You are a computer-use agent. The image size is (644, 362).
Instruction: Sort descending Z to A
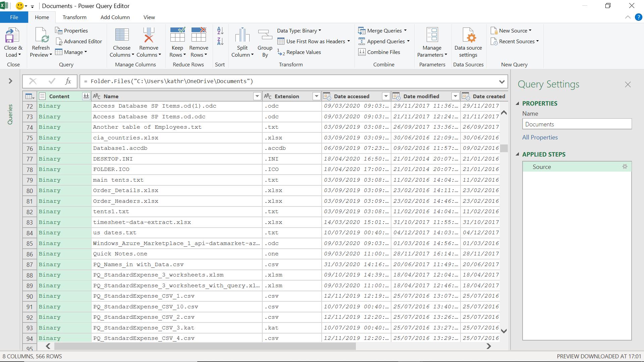tap(220, 42)
